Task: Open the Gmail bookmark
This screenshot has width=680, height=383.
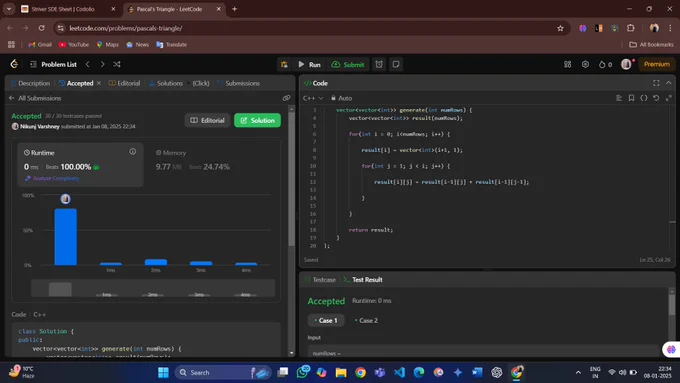Action: (x=40, y=45)
